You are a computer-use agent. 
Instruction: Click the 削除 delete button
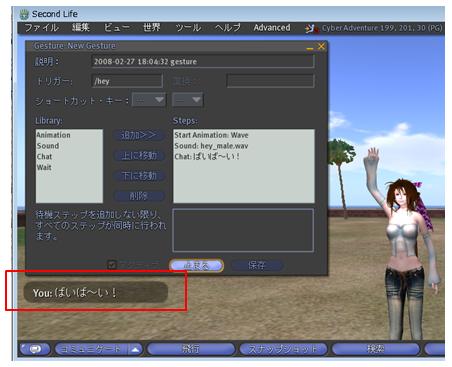tap(139, 196)
